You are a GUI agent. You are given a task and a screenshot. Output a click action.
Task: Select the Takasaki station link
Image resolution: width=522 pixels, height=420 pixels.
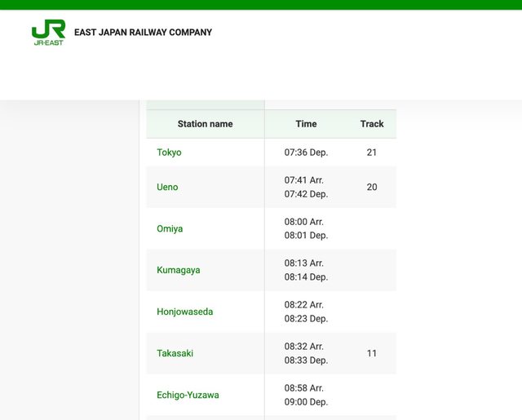175,353
